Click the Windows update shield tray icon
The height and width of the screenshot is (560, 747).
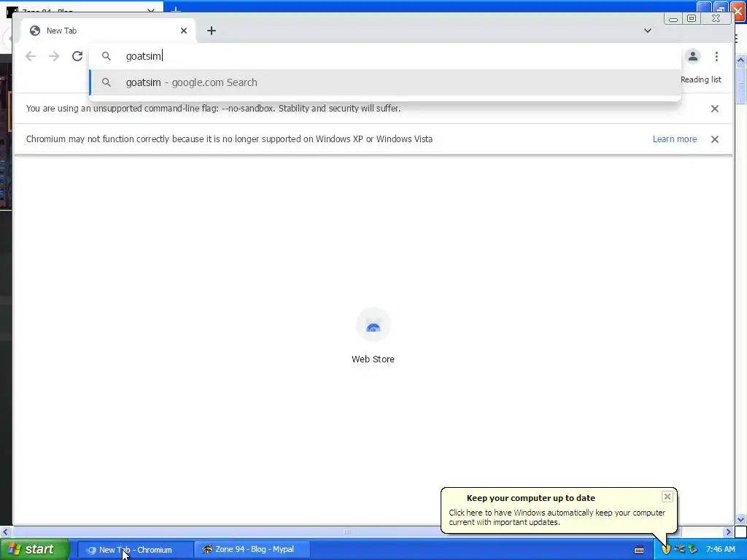click(666, 549)
